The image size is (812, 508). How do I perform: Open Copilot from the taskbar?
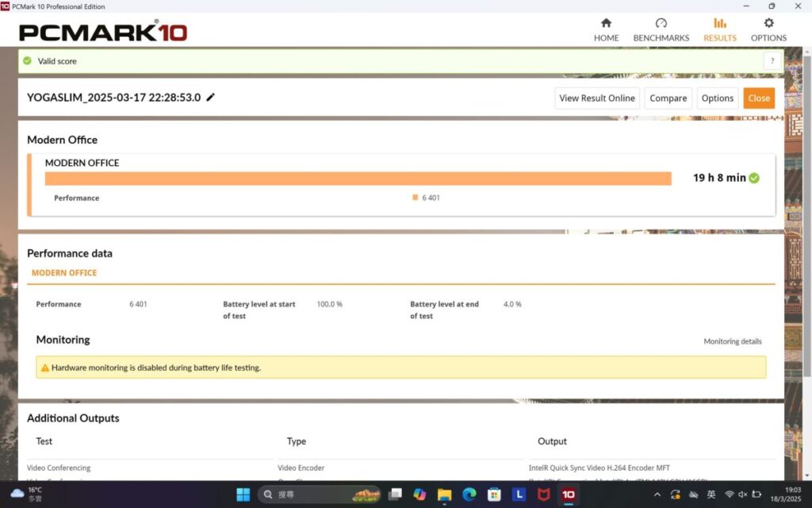coord(419,495)
